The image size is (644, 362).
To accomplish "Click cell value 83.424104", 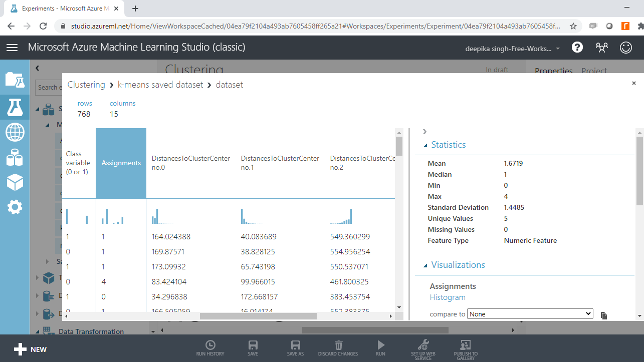I will 169,281.
